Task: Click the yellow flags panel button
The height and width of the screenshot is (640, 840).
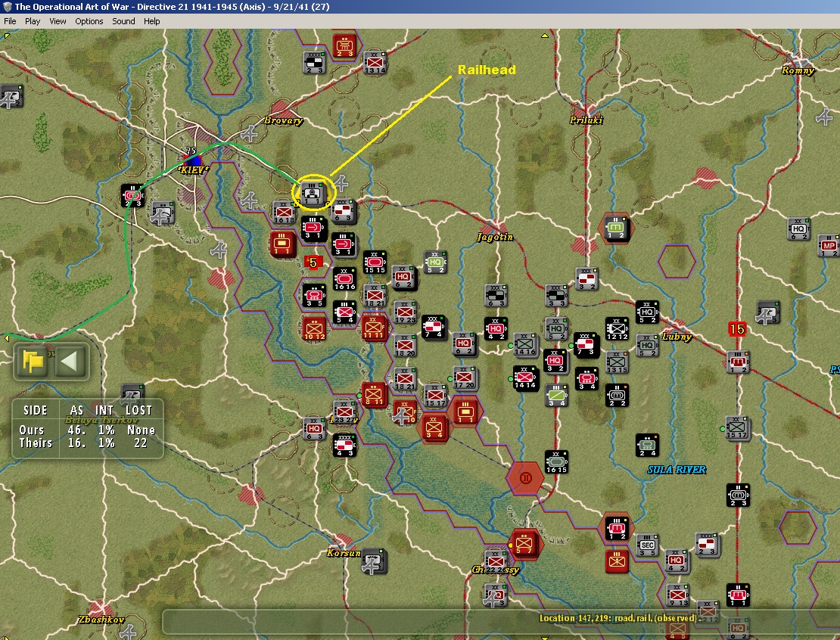Action: point(33,362)
